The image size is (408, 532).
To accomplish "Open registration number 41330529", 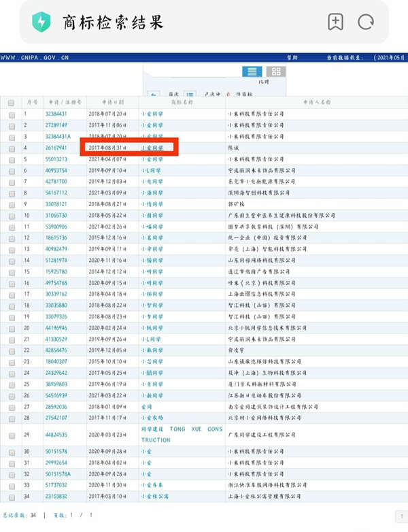I will click(56, 339).
